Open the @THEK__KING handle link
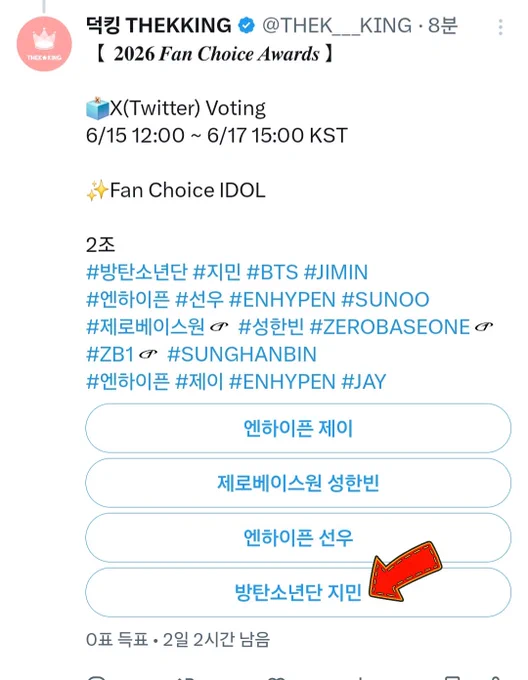528x680 pixels. pyautogui.click(x=337, y=26)
